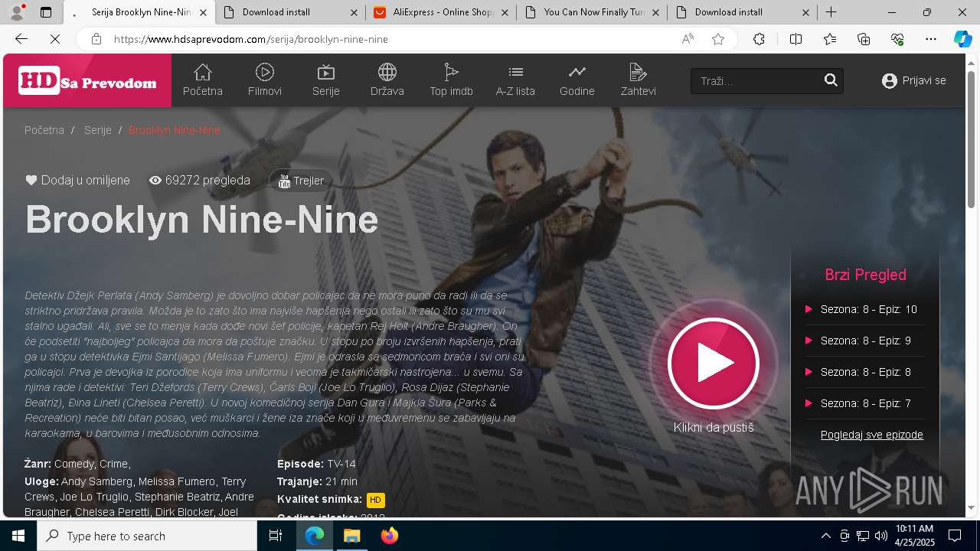980x551 pixels.
Task: Open Windows Start menu
Action: tap(18, 536)
